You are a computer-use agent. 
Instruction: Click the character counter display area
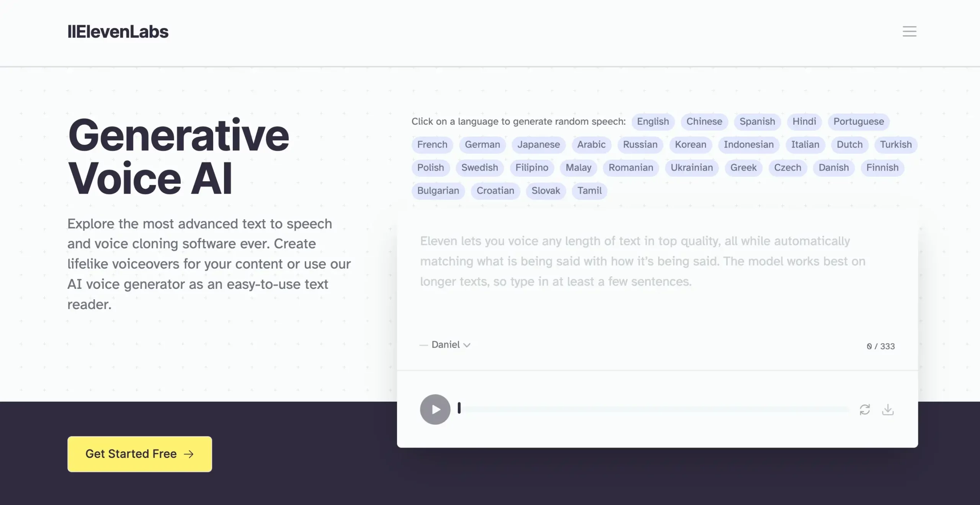point(880,346)
